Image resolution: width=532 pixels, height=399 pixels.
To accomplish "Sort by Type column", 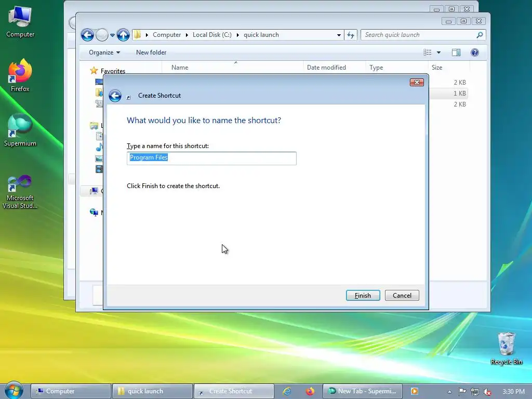I will (x=396, y=68).
